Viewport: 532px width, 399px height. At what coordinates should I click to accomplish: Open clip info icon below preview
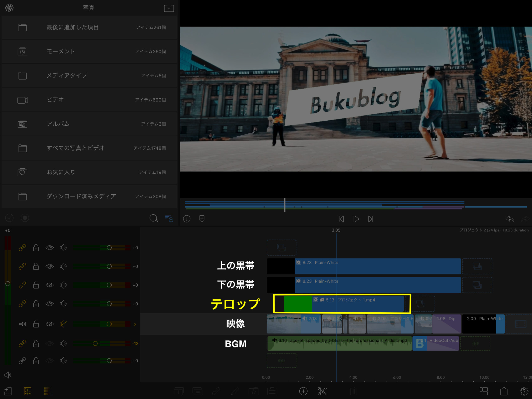[x=187, y=219]
